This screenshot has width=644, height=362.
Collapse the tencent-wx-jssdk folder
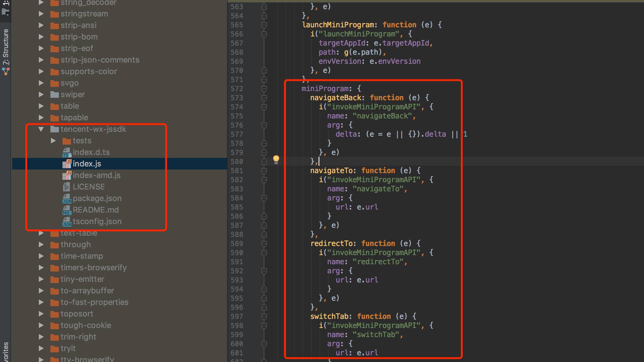pos(41,129)
